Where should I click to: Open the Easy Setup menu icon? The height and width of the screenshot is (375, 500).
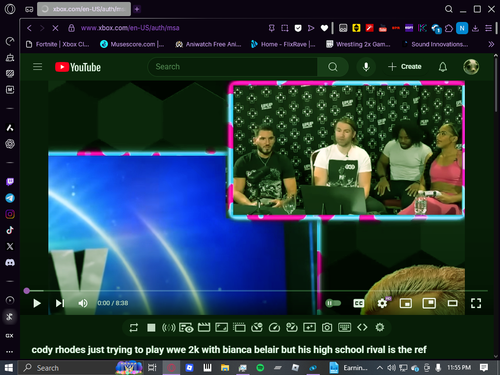(488, 28)
